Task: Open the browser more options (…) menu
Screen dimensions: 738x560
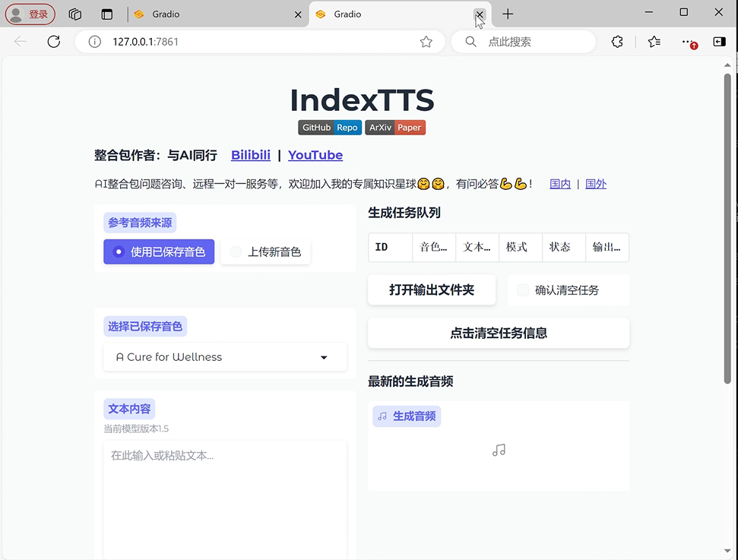Action: pos(686,42)
